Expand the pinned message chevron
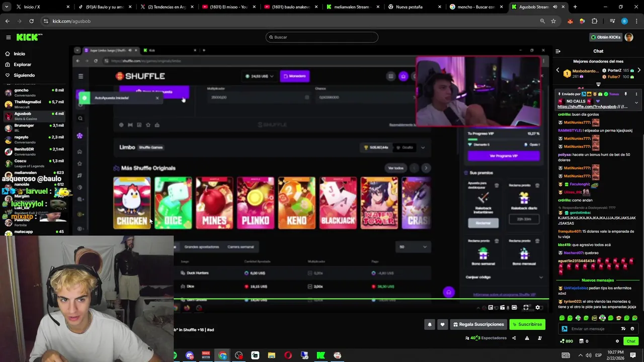 click(636, 103)
